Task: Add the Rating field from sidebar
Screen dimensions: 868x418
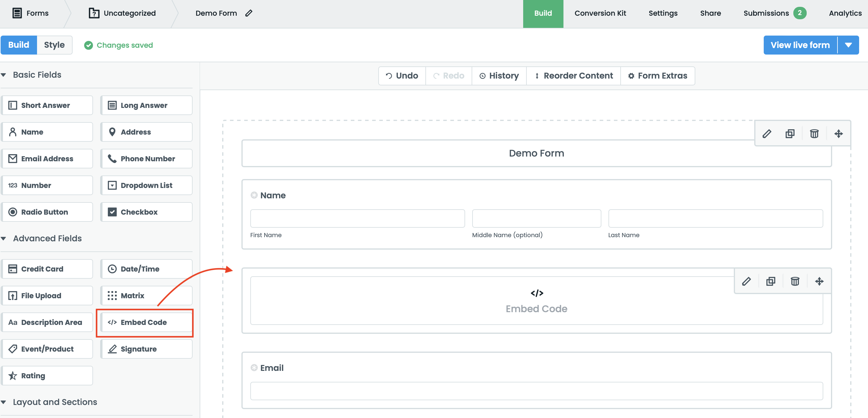Action: coord(47,376)
